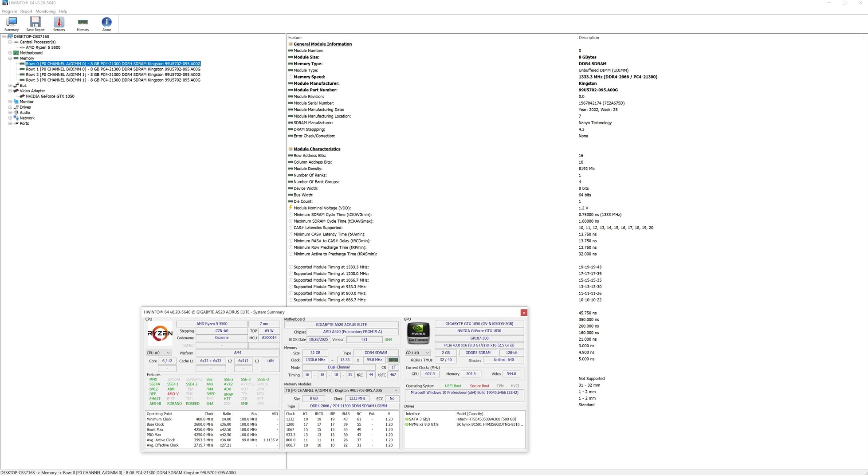Collapse the Video Adapter branch

(x=10, y=91)
